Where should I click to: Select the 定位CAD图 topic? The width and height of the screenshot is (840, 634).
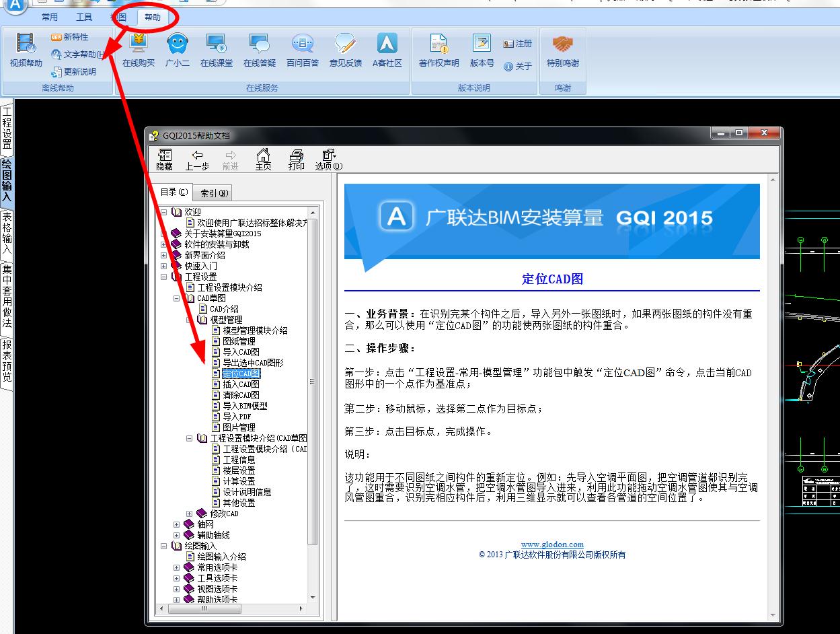coord(241,374)
